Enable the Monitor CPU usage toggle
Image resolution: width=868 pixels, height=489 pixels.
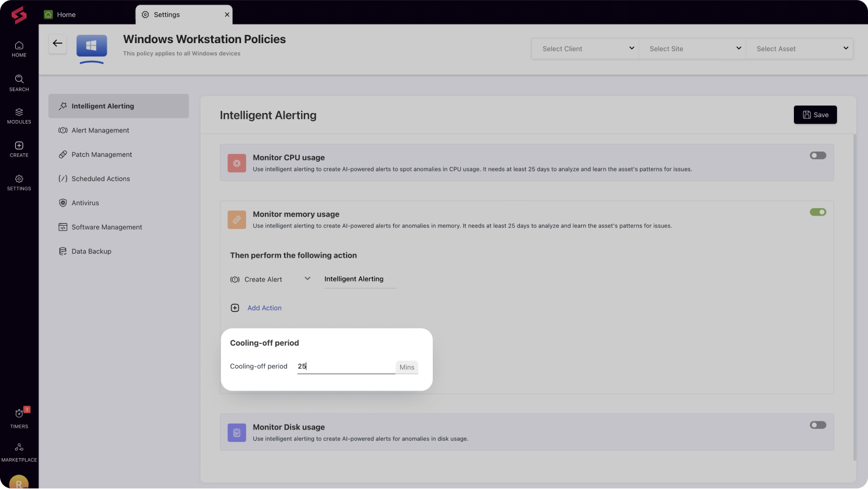click(817, 155)
